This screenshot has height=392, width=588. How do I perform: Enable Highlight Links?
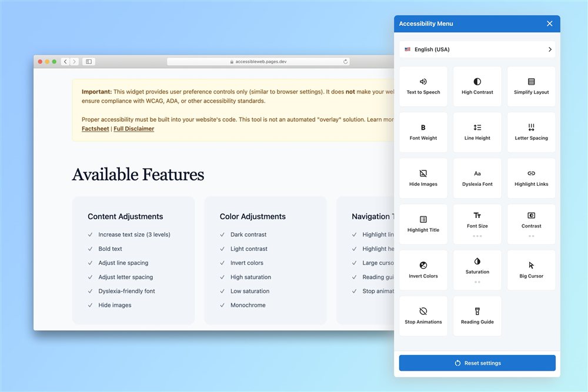[x=531, y=179]
